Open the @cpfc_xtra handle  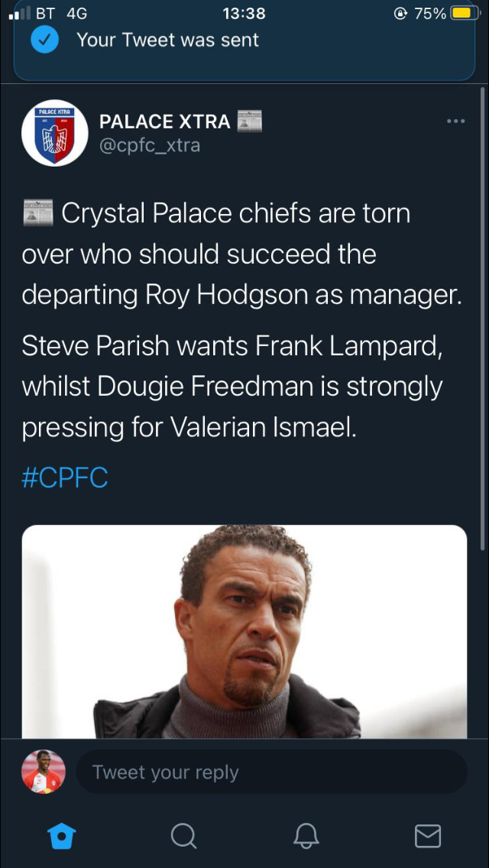click(x=150, y=145)
